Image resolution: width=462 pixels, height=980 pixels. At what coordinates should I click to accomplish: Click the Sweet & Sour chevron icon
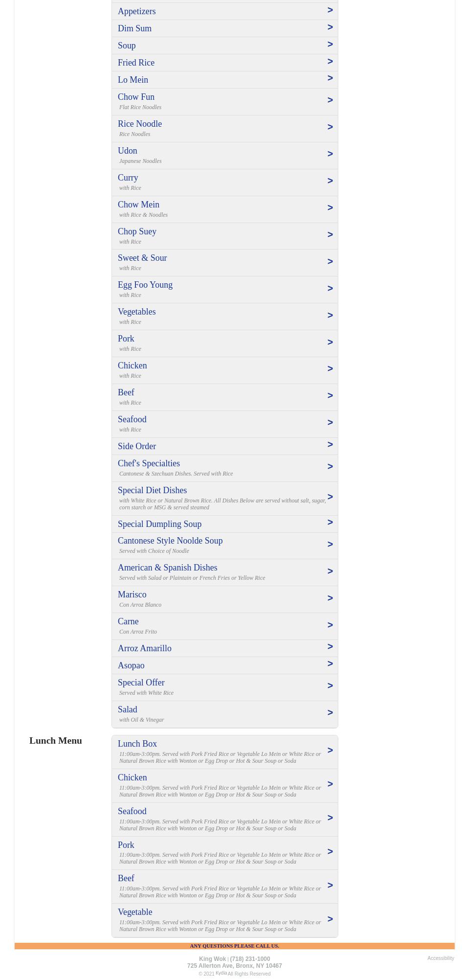[330, 262]
